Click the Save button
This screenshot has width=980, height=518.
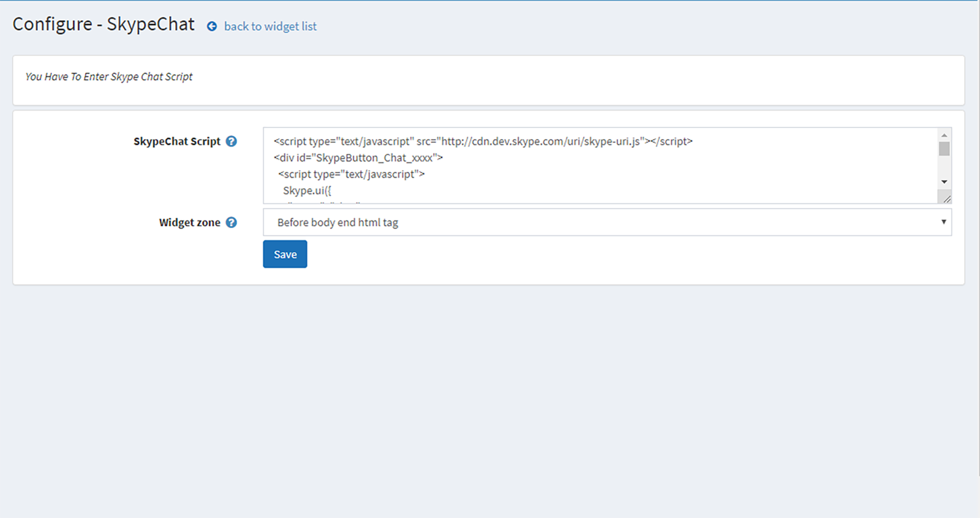pyautogui.click(x=285, y=254)
